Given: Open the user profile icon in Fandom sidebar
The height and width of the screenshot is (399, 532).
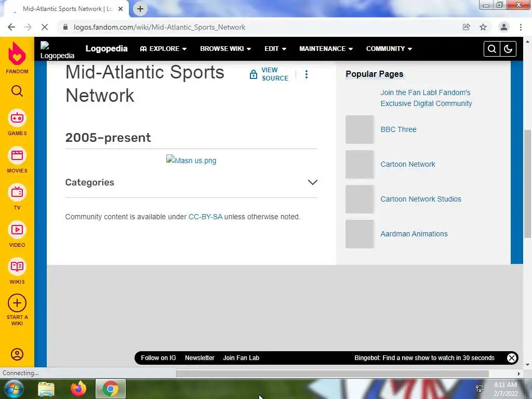Looking at the screenshot, I should pyautogui.click(x=17, y=354).
